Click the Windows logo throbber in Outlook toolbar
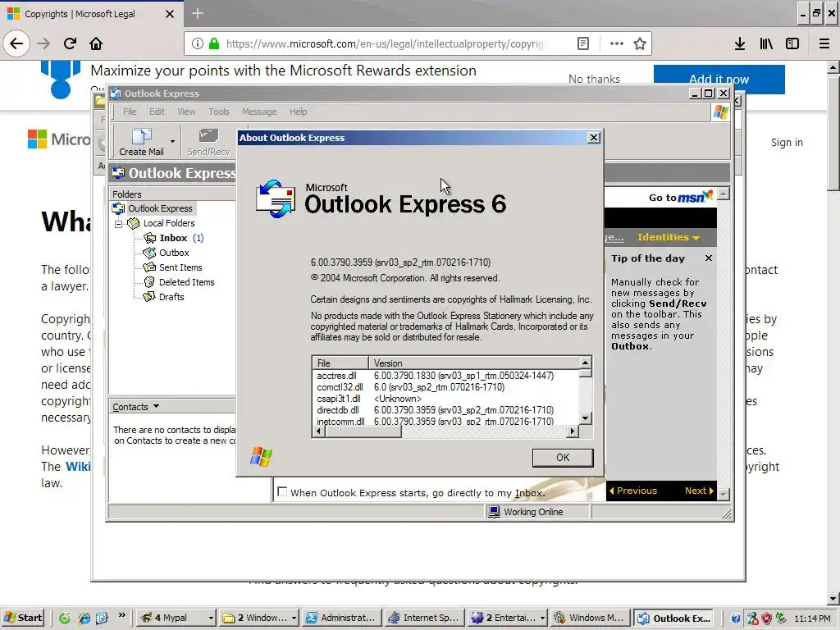The image size is (840, 630). click(721, 112)
